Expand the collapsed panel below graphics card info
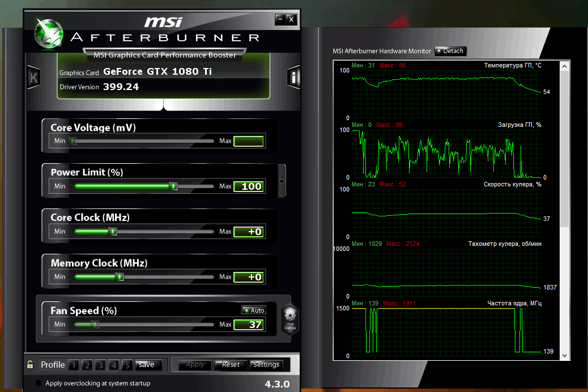This screenshot has height=392, width=588. (x=164, y=105)
